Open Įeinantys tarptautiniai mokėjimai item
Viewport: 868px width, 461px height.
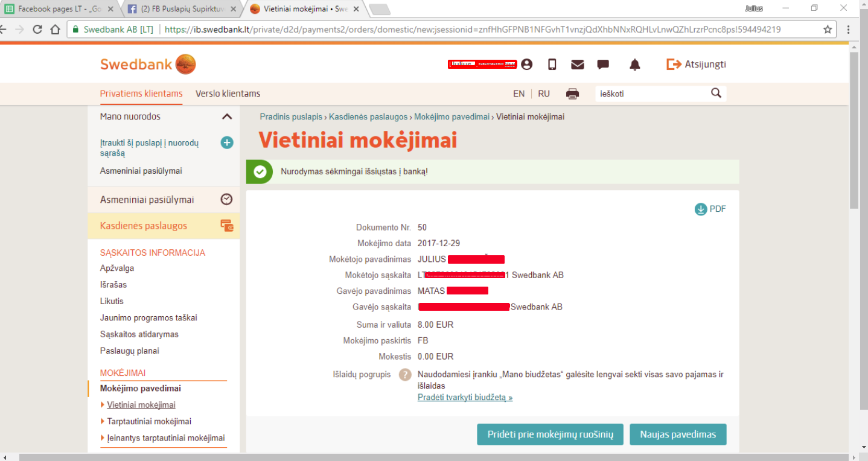click(166, 438)
